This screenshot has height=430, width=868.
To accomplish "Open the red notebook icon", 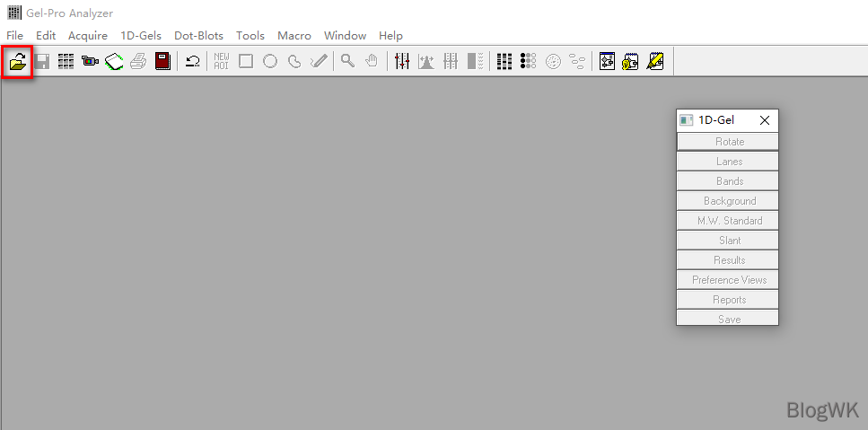I will click(x=162, y=61).
